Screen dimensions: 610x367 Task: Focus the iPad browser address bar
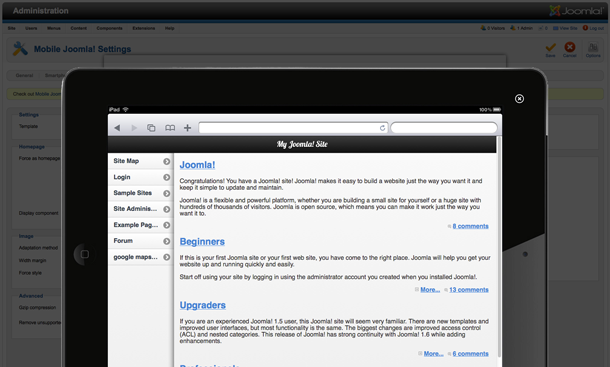(x=293, y=128)
